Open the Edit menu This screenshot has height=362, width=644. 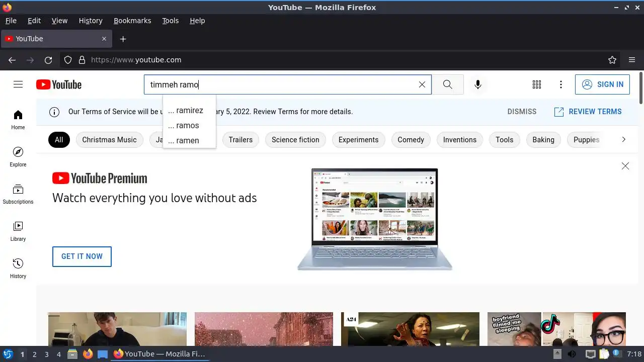point(34,21)
